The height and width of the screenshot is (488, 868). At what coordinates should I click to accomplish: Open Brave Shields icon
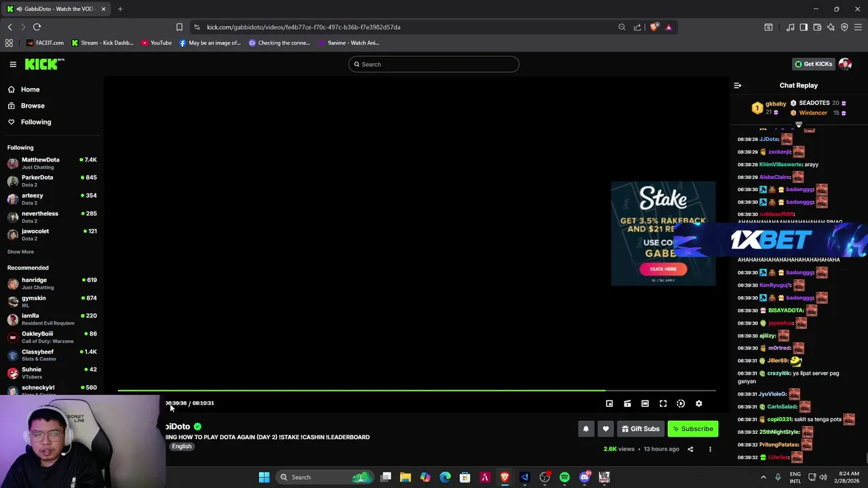click(x=654, y=27)
